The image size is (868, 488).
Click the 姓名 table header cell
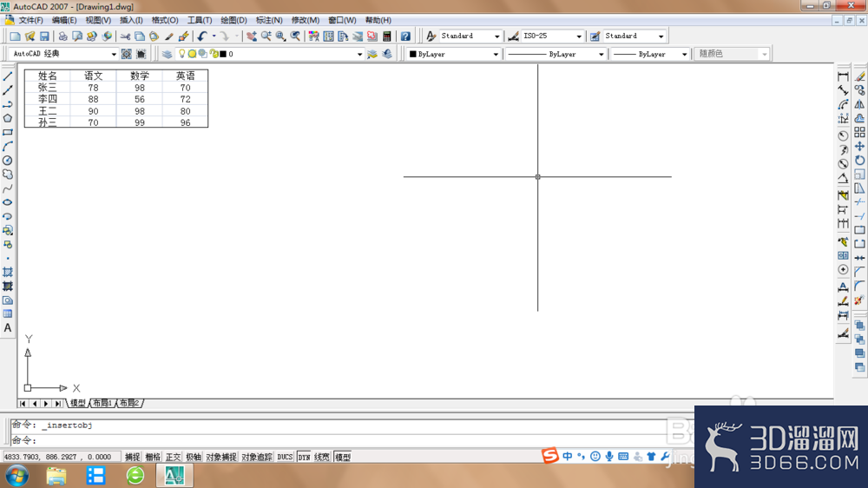[48, 76]
